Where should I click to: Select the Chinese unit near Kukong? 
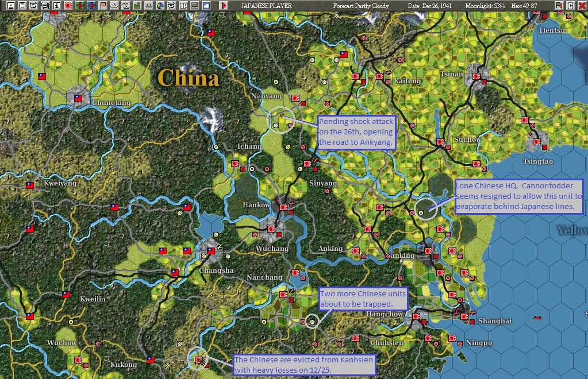click(151, 360)
